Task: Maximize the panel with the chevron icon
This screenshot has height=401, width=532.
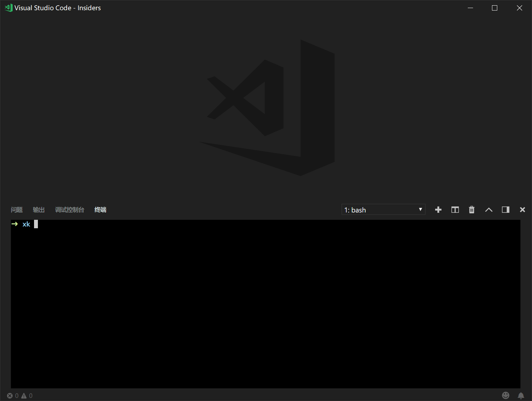Action: (x=488, y=209)
